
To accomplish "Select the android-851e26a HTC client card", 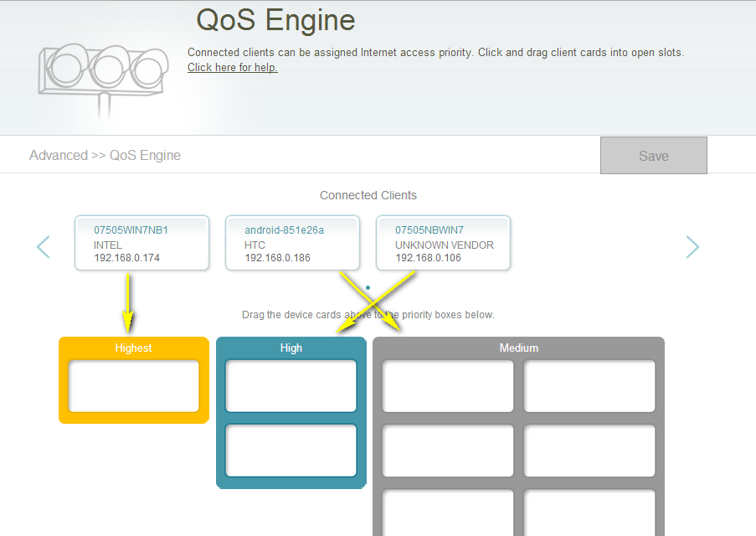I will [x=292, y=243].
